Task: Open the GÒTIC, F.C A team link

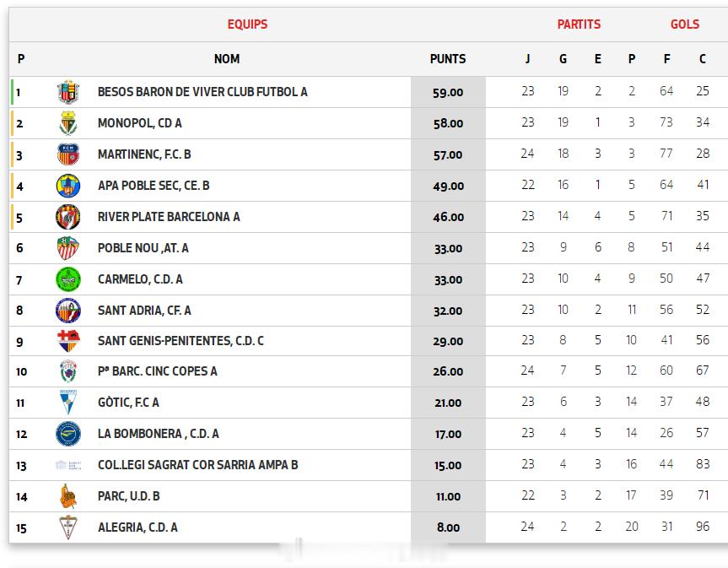Action: coord(128,403)
